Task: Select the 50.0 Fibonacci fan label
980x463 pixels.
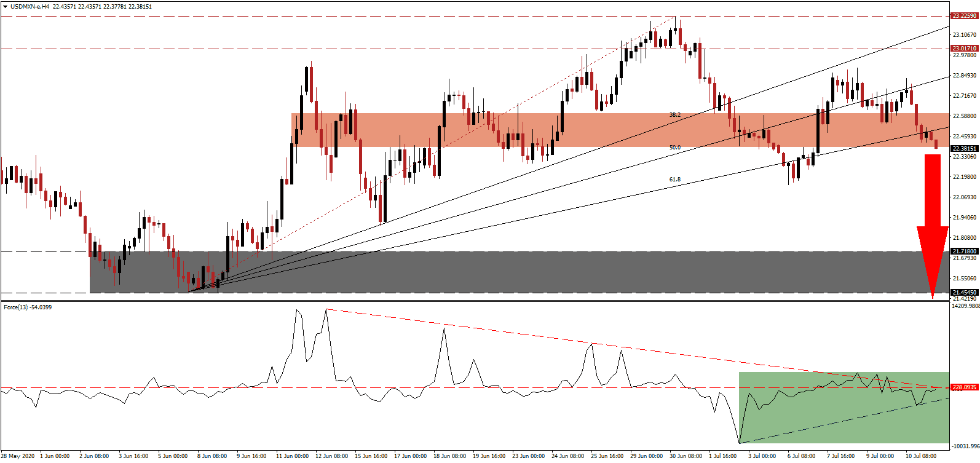Action: [x=674, y=148]
